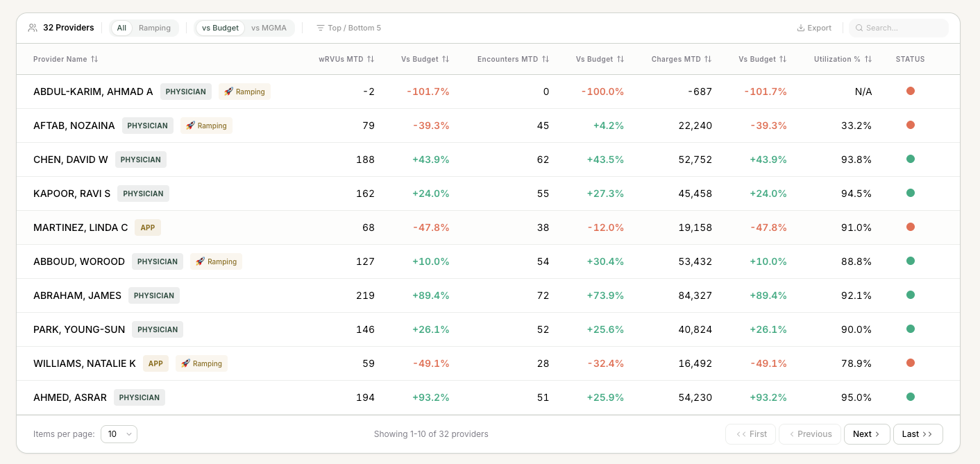Sort by Provider Name column arrows

point(94,60)
